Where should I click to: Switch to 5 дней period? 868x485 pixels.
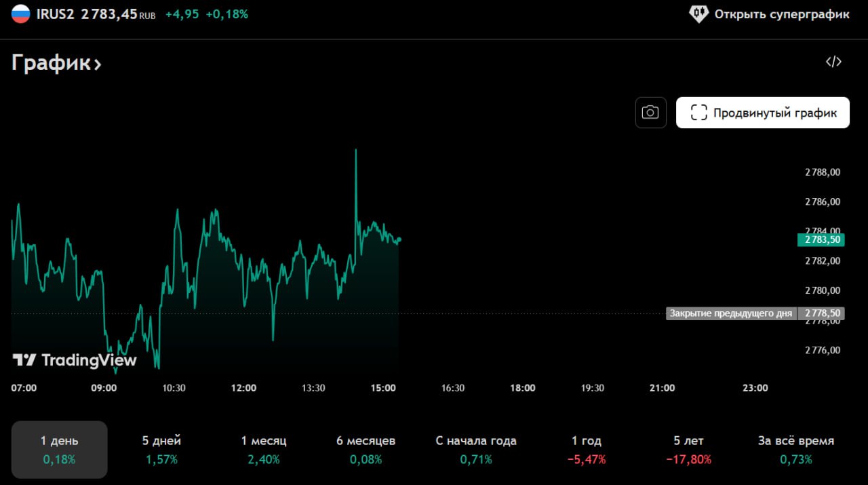coord(161,449)
